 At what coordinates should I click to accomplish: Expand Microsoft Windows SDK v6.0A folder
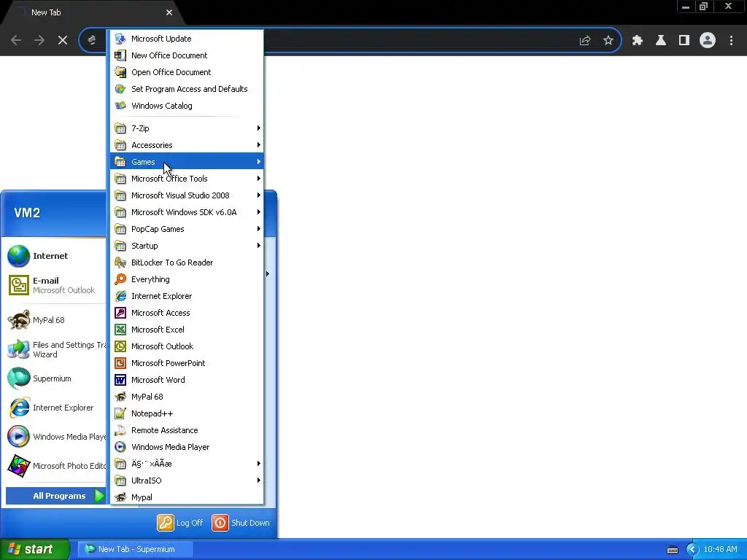[x=187, y=212]
